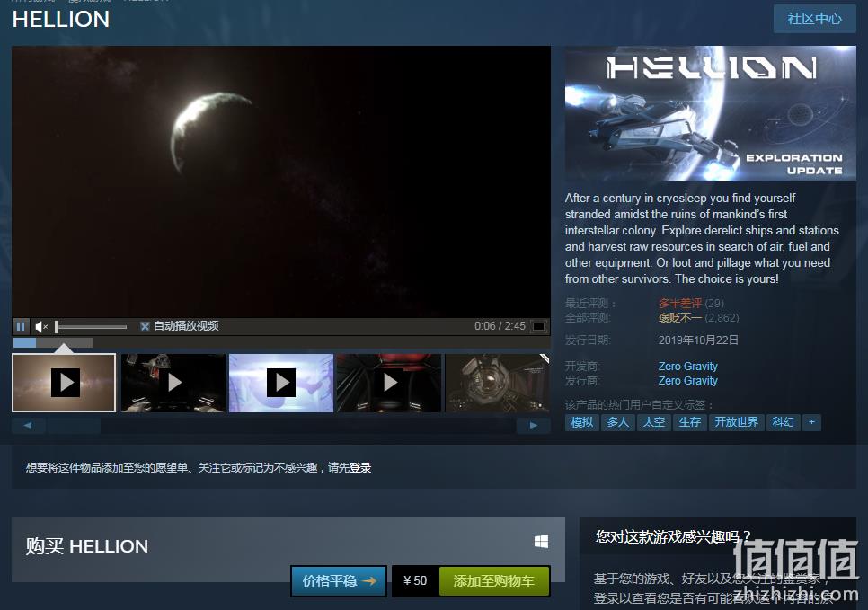Screen dimensions: 868x610
Task: Pause the HELLION trailer video
Action: click(x=21, y=326)
